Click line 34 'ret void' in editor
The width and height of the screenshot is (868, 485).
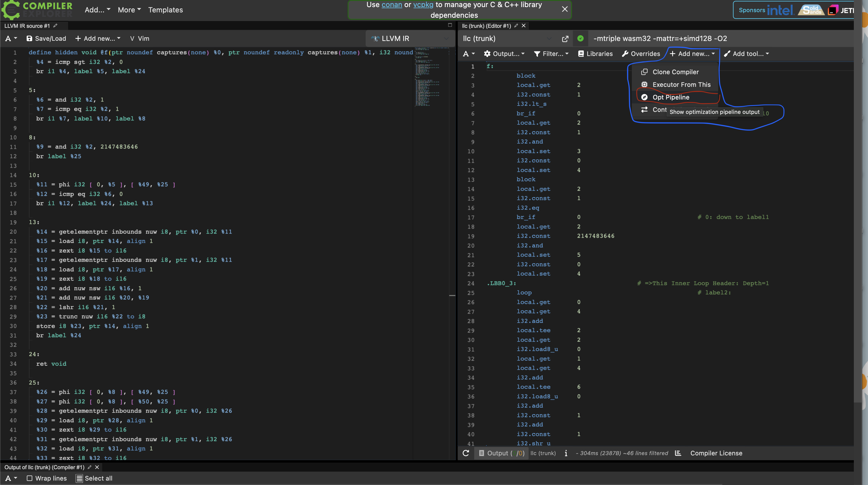[x=51, y=363]
